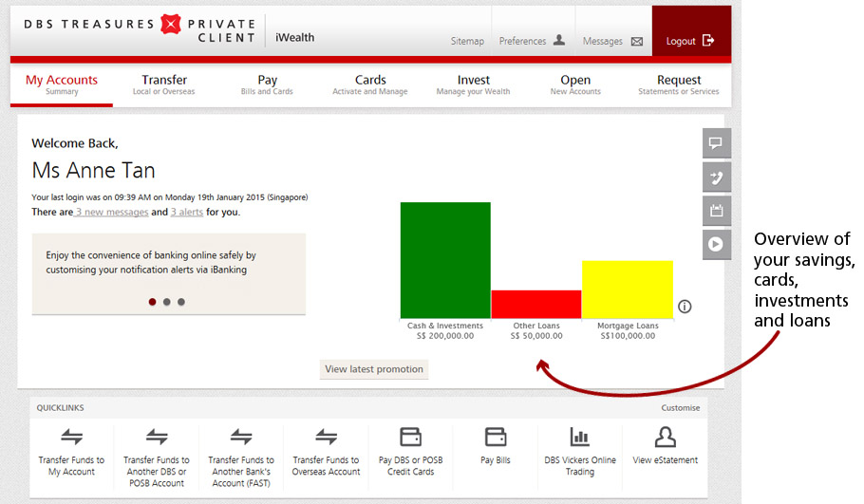Click the Sitemap link
This screenshot has height=504, width=864.
(x=467, y=41)
